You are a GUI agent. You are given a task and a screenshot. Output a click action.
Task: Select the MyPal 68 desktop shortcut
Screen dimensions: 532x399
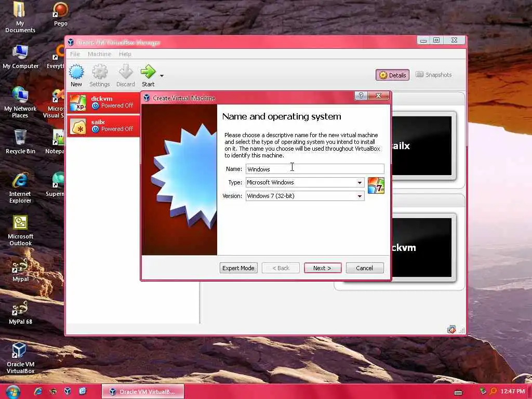tap(20, 313)
